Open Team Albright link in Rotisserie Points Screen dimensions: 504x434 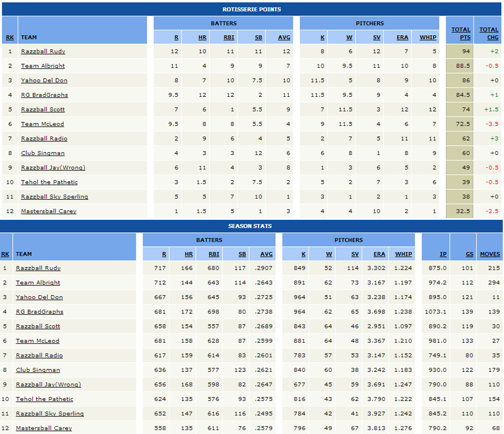coord(43,66)
